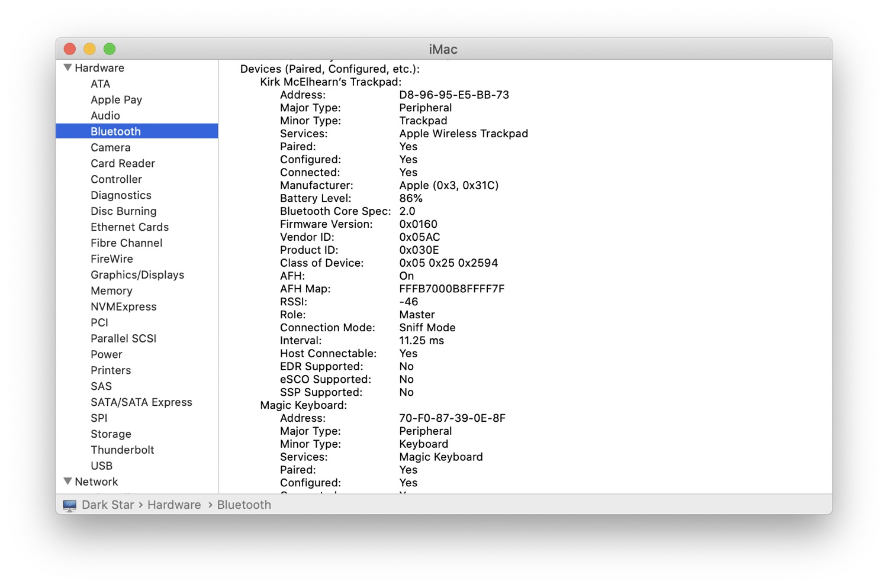The width and height of the screenshot is (888, 588).
Task: Click the Kirk McElhearn's Trackpad heading
Action: tap(331, 82)
